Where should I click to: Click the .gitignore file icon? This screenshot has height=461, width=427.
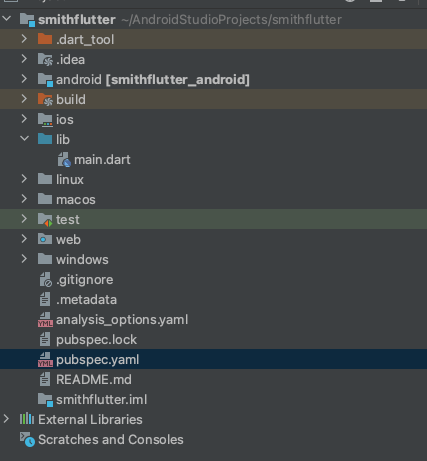pyautogui.click(x=46, y=280)
